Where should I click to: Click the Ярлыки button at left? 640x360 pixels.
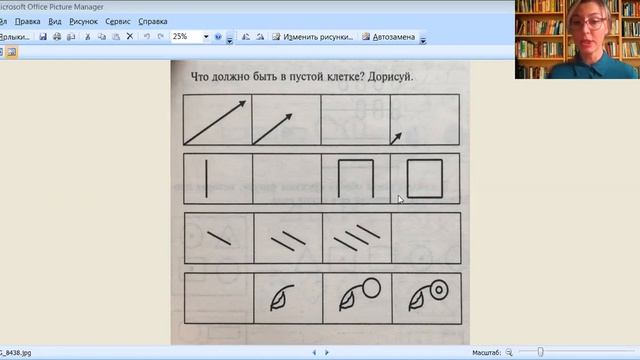point(15,37)
